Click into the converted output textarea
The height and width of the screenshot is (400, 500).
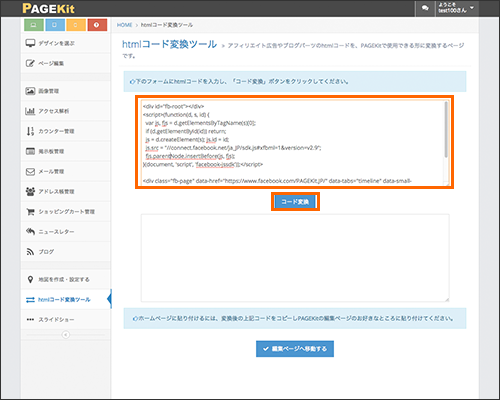pos(295,258)
